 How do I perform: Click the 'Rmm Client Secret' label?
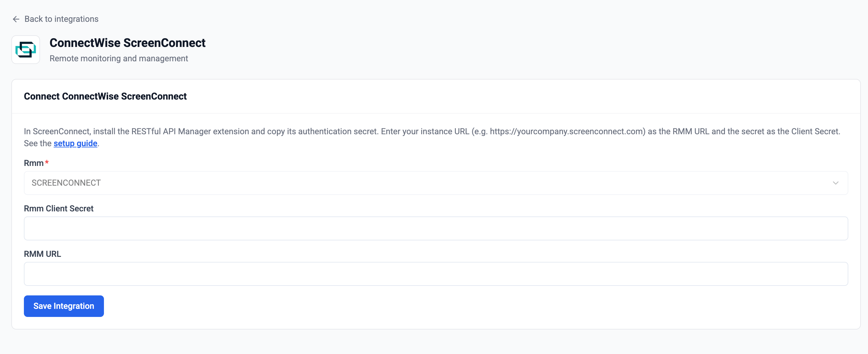(59, 209)
